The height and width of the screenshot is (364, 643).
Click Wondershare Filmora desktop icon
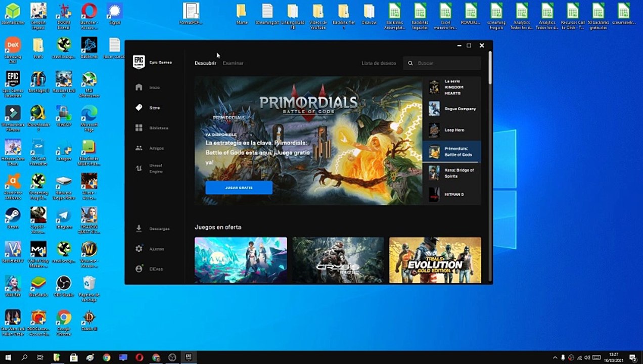(x=13, y=118)
